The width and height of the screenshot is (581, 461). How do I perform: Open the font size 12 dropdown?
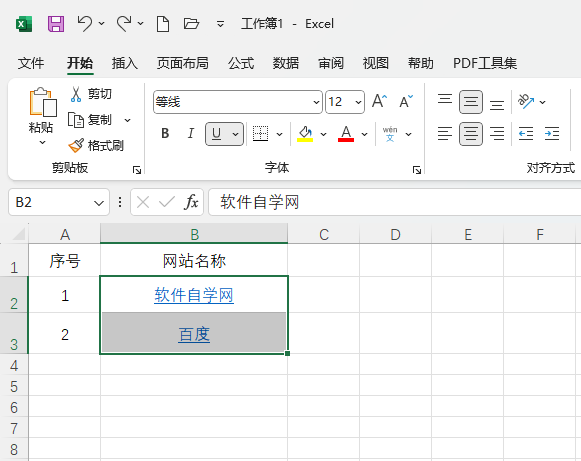point(358,102)
